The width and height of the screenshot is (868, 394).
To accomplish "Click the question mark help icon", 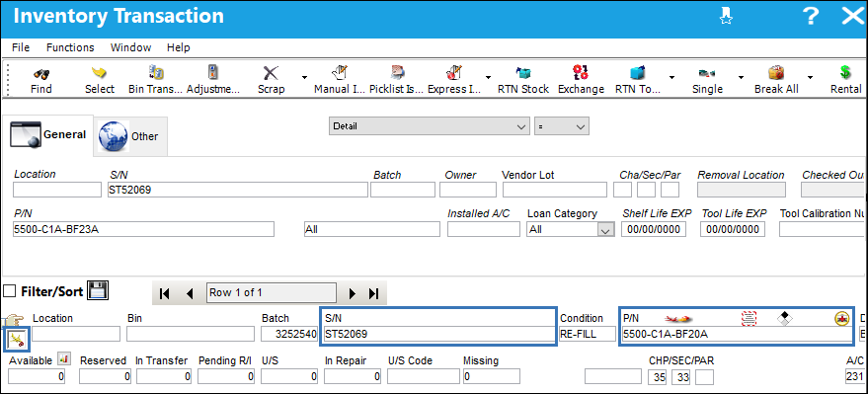I will click(x=810, y=17).
